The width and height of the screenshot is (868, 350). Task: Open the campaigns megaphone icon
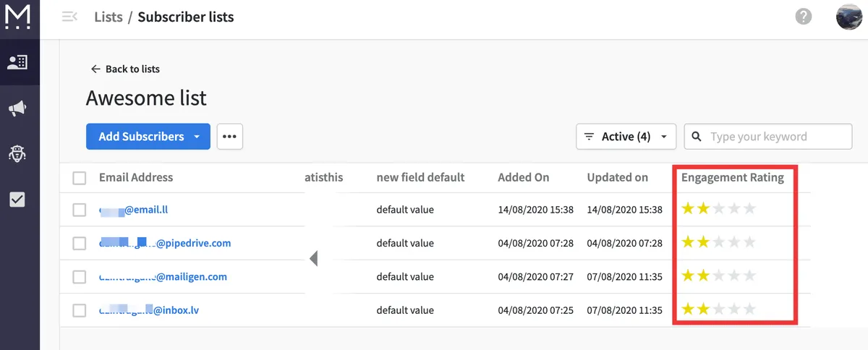coord(17,108)
